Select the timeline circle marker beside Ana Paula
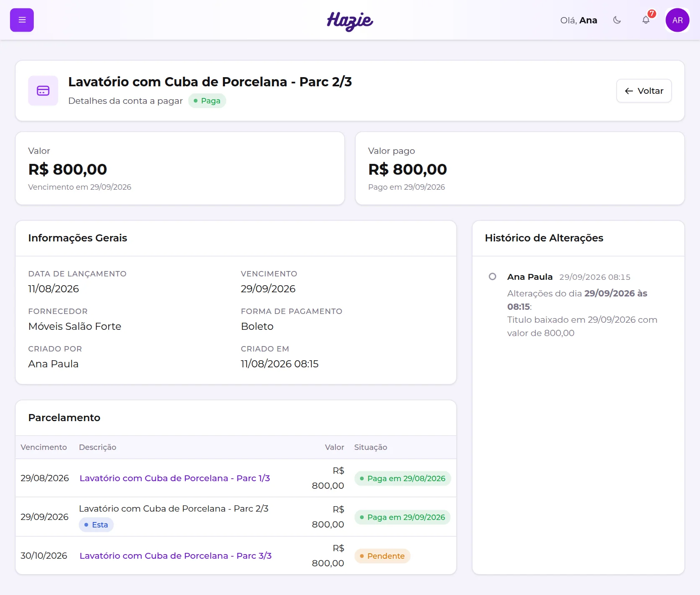This screenshot has height=595, width=700. [x=492, y=276]
